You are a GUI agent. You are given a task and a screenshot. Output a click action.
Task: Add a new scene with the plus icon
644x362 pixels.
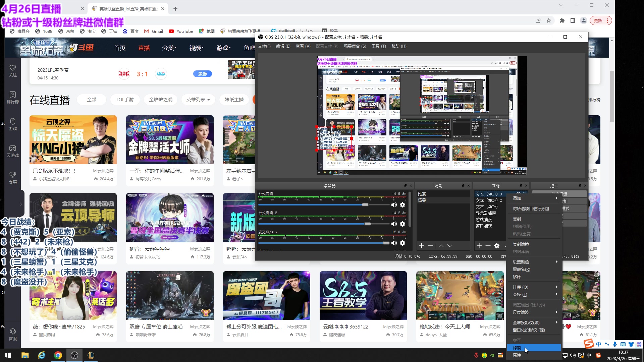[x=422, y=246]
